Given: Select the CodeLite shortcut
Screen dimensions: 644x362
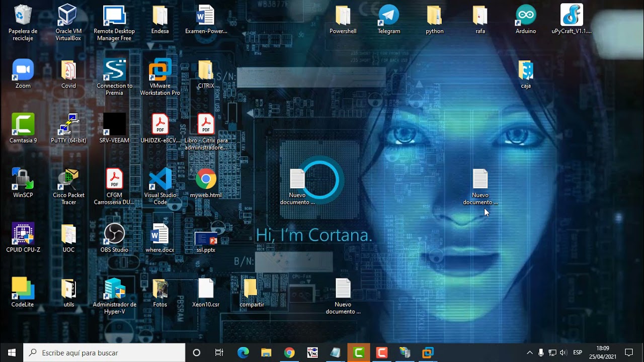Looking at the screenshot, I should [23, 292].
